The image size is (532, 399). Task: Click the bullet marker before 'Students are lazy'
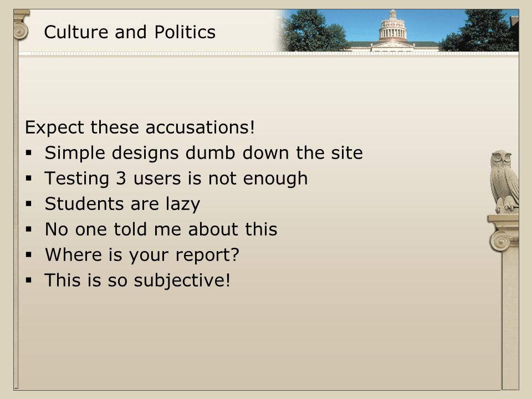[28, 204]
